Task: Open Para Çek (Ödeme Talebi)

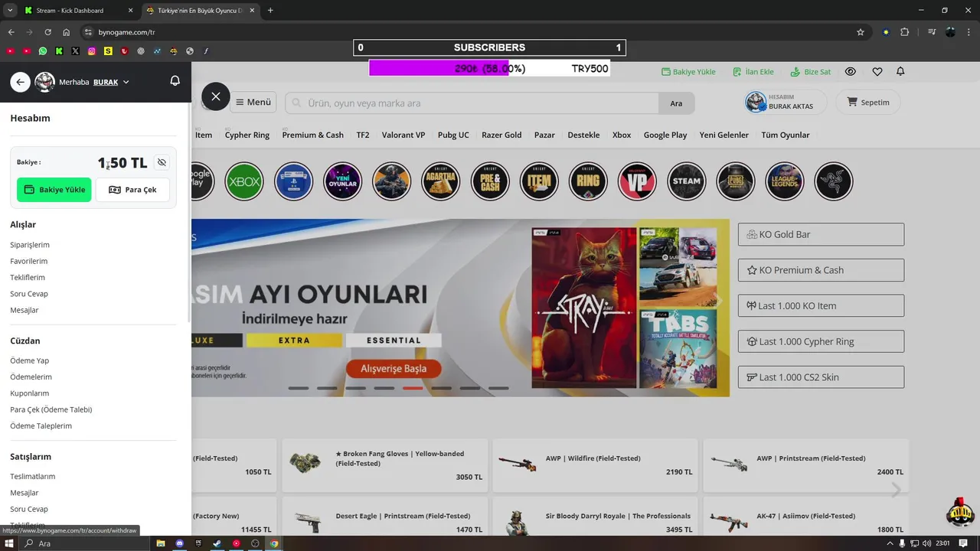Action: point(51,409)
